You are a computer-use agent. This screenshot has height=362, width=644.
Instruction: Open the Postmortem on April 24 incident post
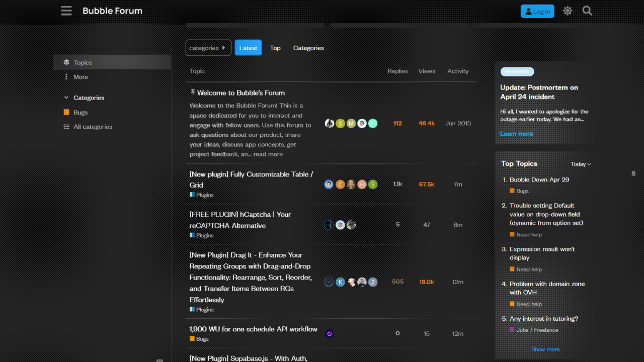click(x=539, y=92)
